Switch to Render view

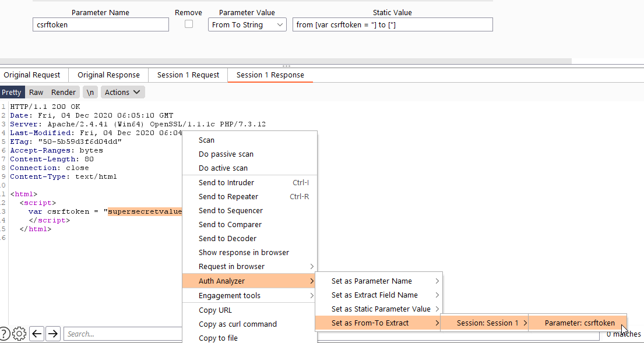64,93
